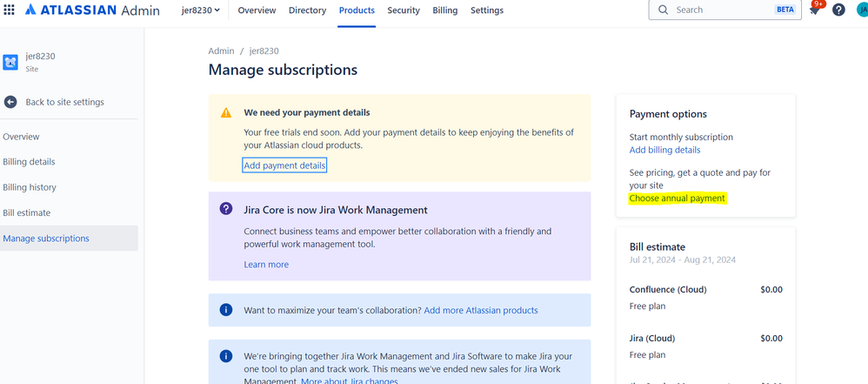Click the jer8230 breadcrumb link

point(264,51)
